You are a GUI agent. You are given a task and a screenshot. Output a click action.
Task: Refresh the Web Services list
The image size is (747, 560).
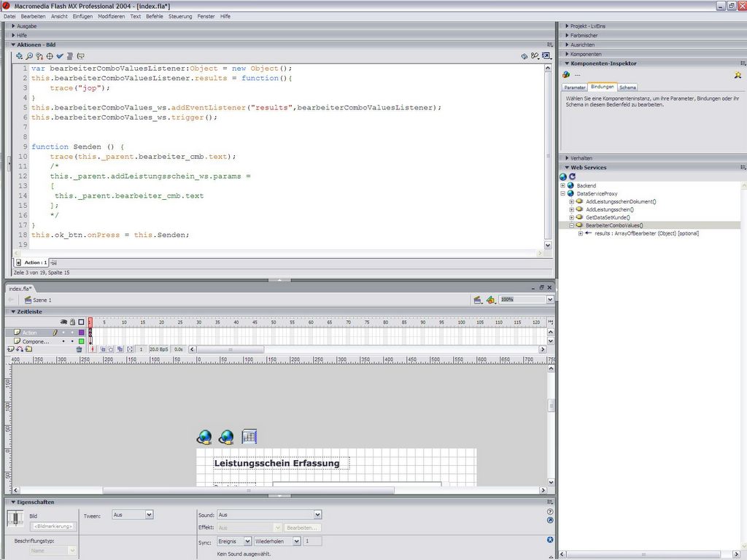coord(572,176)
